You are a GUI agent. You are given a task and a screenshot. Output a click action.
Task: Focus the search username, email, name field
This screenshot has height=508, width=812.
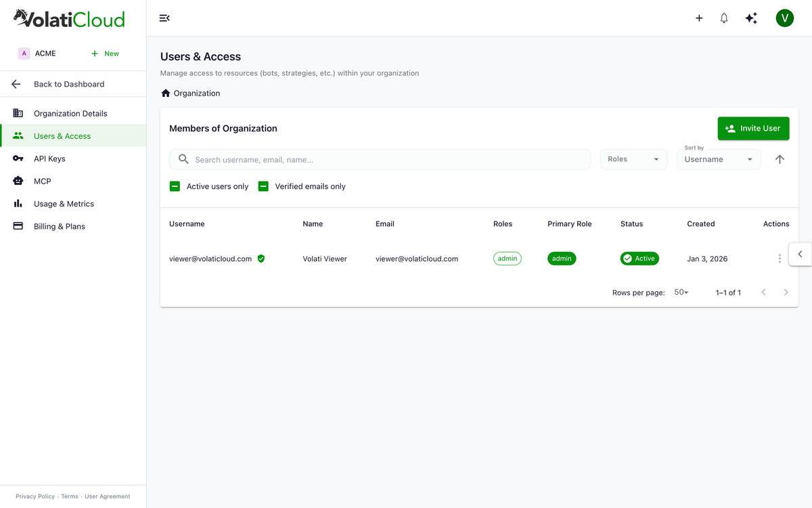[380, 159]
